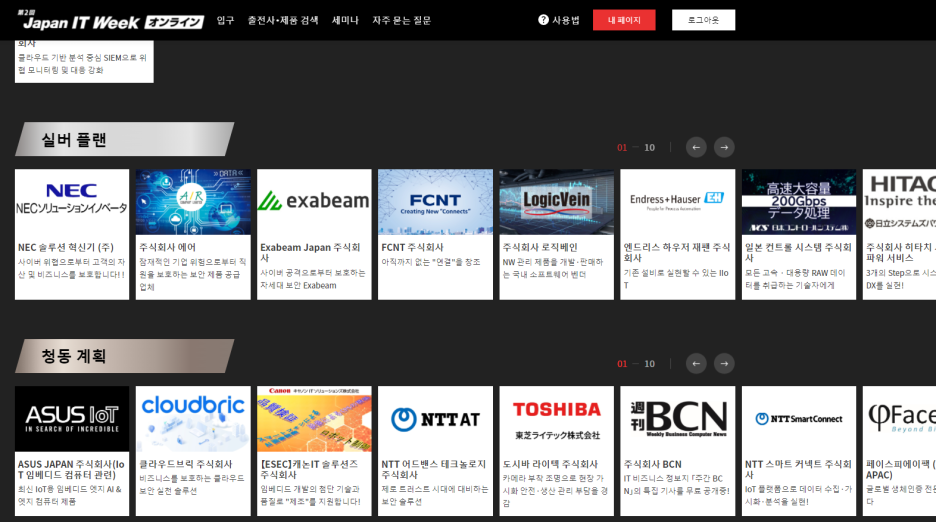This screenshot has width=936, height=522.
Task: Select 주식회사 로직베인 title
Action: coord(540,247)
